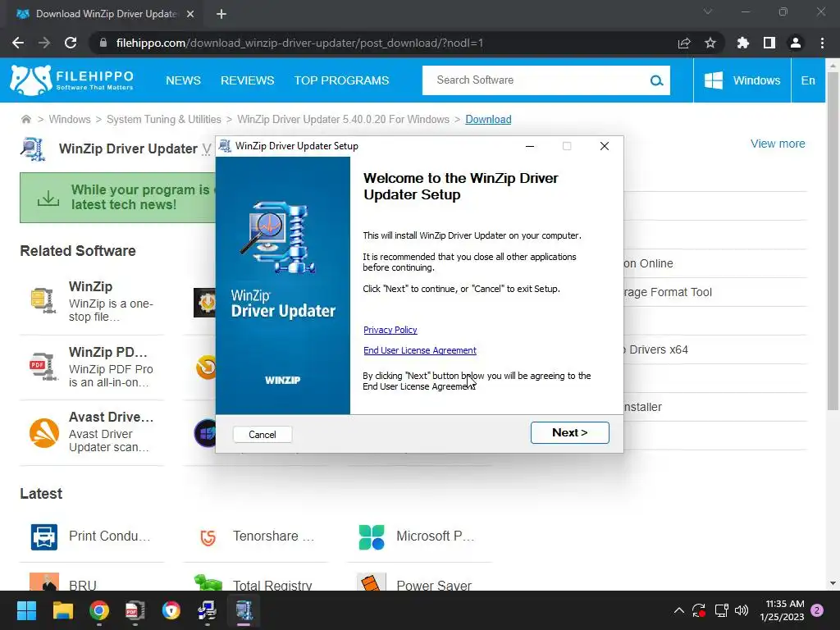The width and height of the screenshot is (840, 630).
Task: Minimize the WinZip Driver Updater Setup dialog
Action: point(530,146)
